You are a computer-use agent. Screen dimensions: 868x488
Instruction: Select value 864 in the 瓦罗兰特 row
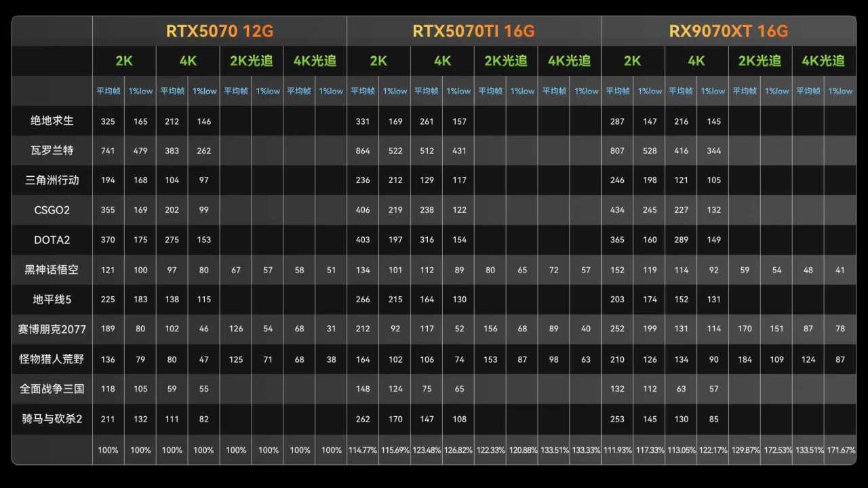pos(363,151)
